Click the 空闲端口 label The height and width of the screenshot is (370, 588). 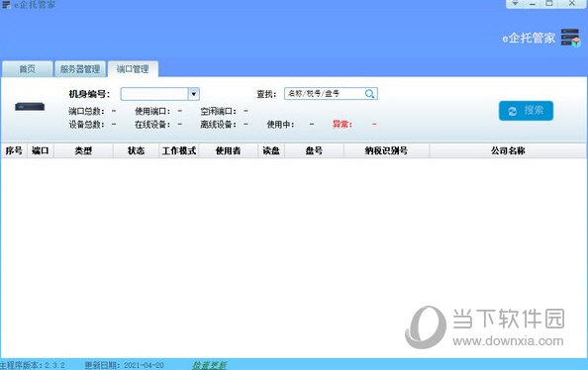[218, 112]
